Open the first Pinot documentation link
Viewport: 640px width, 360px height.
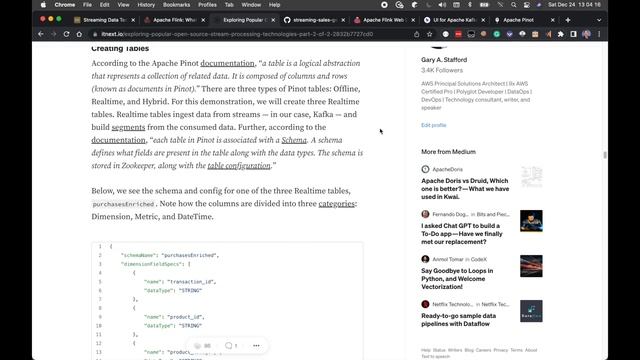coord(227,63)
